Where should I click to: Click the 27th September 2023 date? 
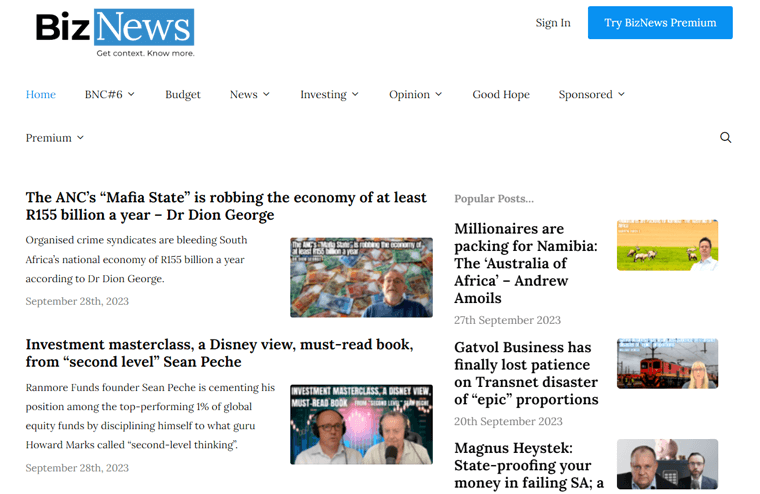coord(507,320)
